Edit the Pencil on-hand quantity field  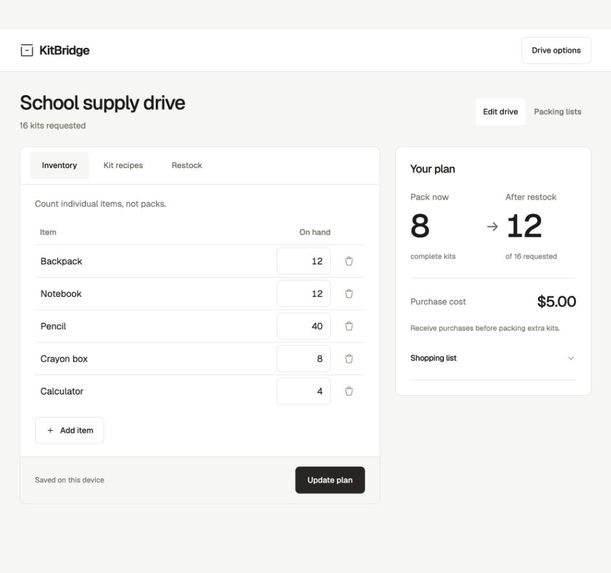pyautogui.click(x=304, y=326)
